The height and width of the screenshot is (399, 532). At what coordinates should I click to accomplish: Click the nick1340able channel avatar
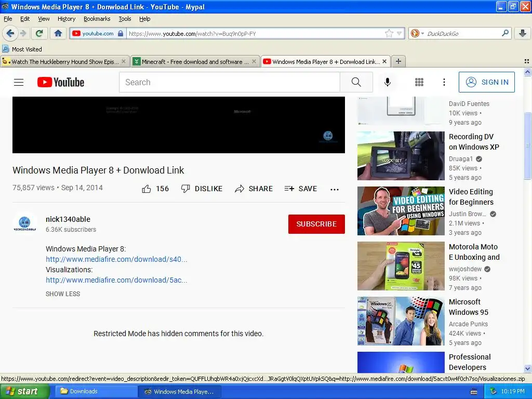tap(24, 223)
